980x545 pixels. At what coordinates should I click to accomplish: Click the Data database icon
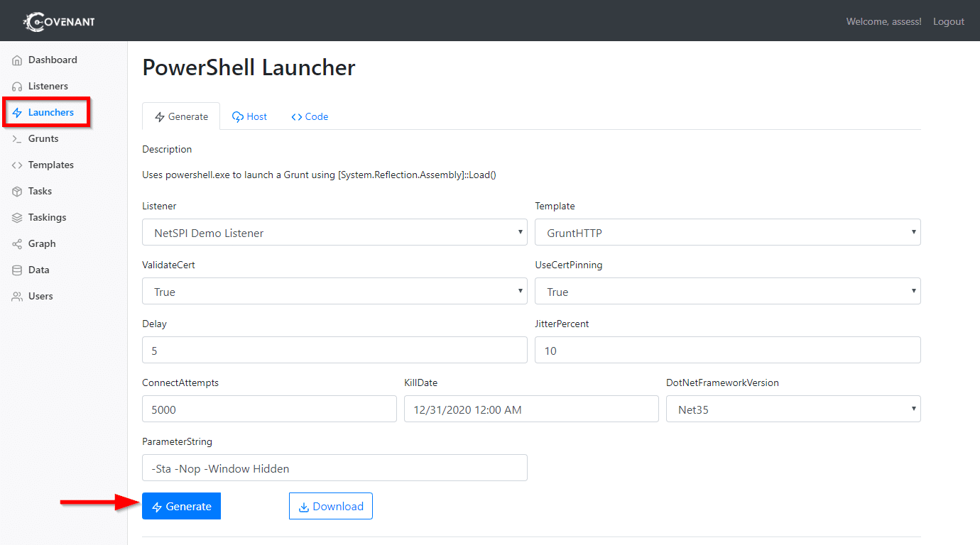pyautogui.click(x=17, y=270)
